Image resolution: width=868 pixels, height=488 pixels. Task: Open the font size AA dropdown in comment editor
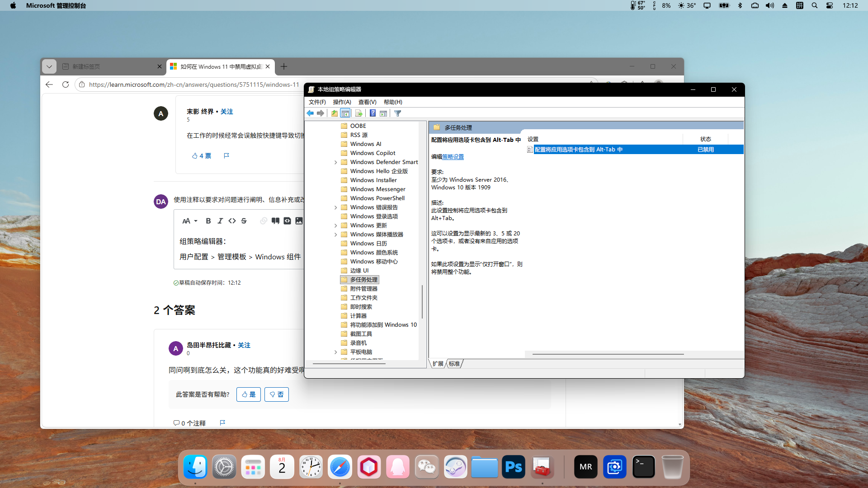tap(190, 221)
